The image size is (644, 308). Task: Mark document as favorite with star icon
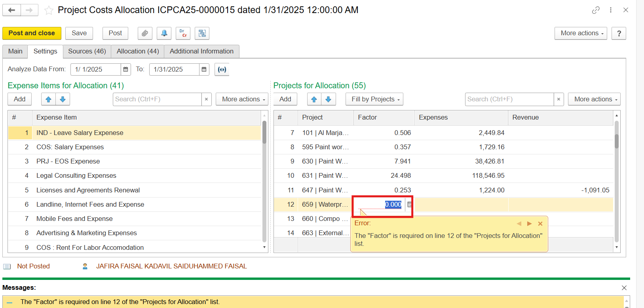49,10
